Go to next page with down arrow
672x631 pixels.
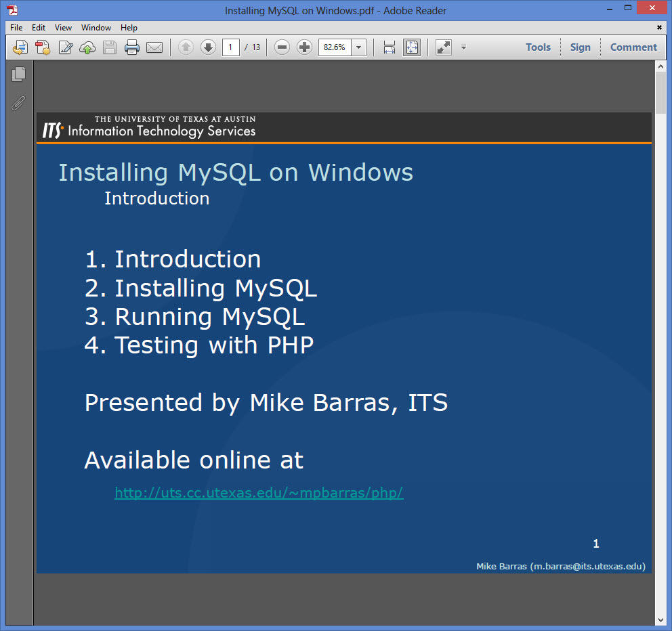pos(208,47)
